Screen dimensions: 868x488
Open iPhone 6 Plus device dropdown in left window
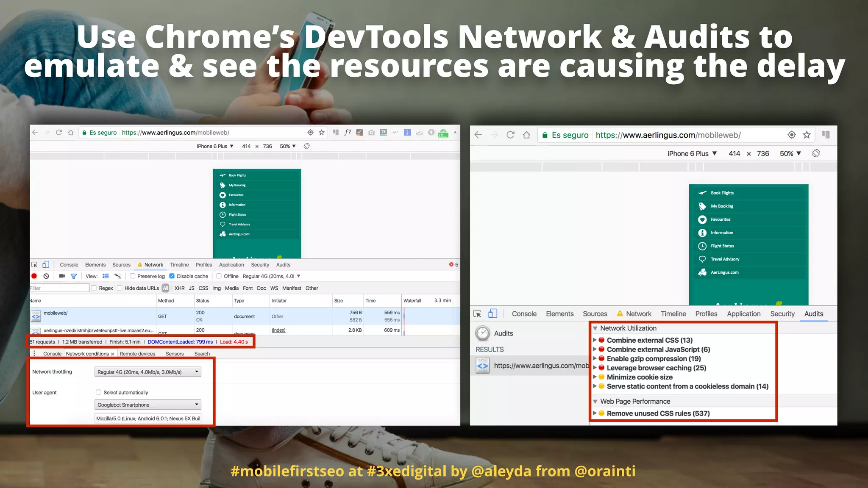(x=215, y=146)
